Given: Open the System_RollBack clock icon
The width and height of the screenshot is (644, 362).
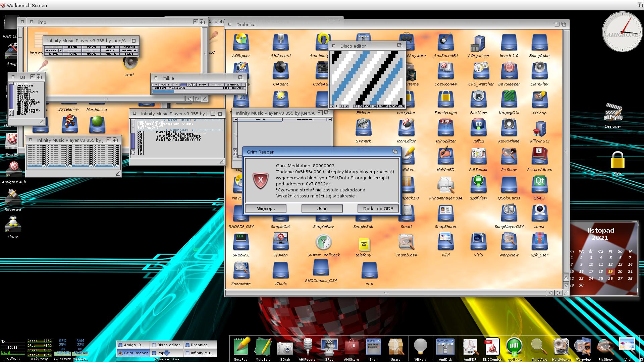Looking at the screenshot, I should click(323, 242).
